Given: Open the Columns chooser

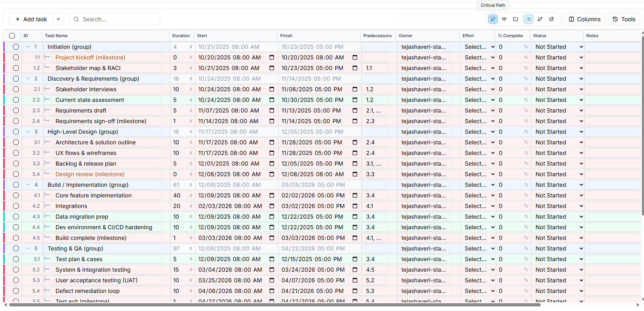Looking at the screenshot, I should pyautogui.click(x=585, y=19).
